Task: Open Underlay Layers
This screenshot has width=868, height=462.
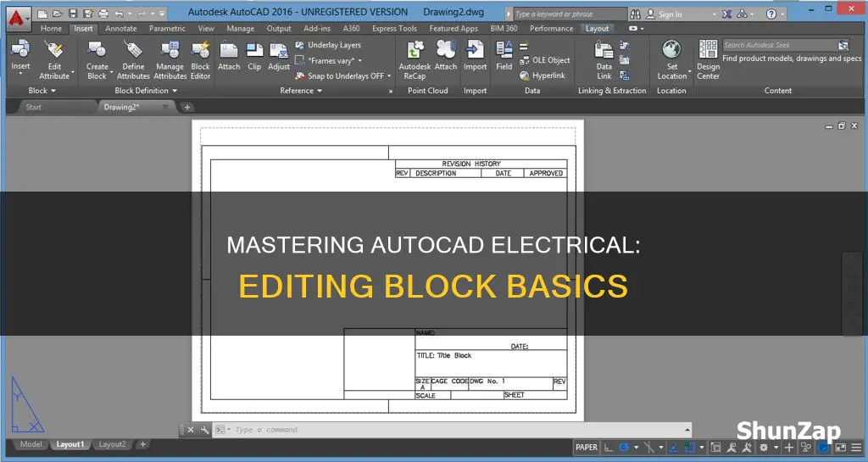Action: click(x=328, y=45)
